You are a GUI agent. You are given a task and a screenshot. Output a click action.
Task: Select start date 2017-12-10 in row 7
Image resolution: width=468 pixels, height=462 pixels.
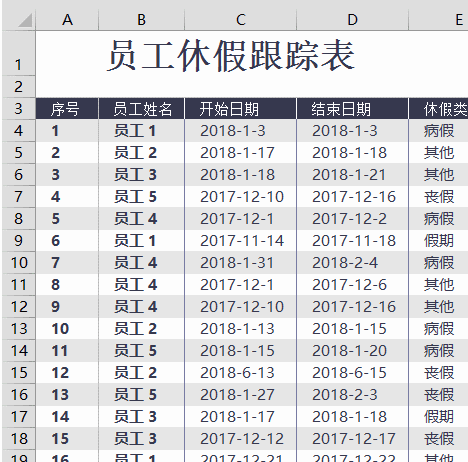pos(240,197)
